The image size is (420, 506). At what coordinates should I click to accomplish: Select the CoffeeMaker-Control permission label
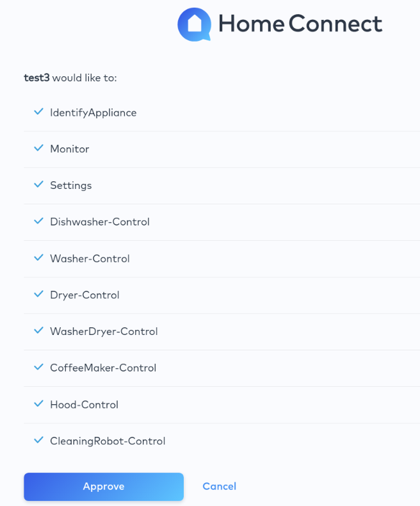103,368
